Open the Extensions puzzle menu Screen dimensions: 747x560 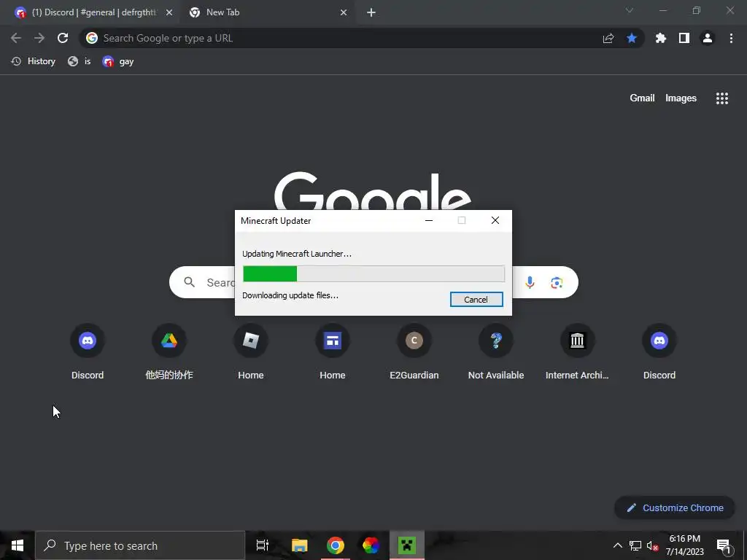[x=661, y=38]
